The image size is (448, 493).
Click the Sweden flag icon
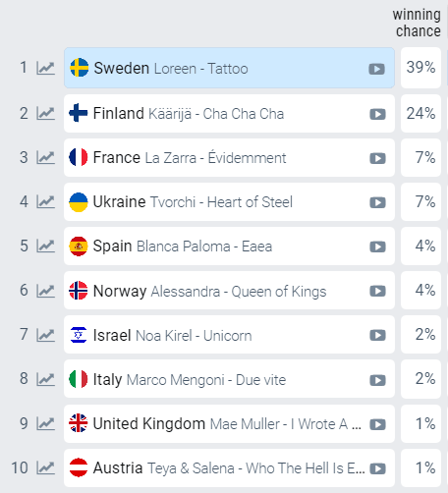point(80,68)
